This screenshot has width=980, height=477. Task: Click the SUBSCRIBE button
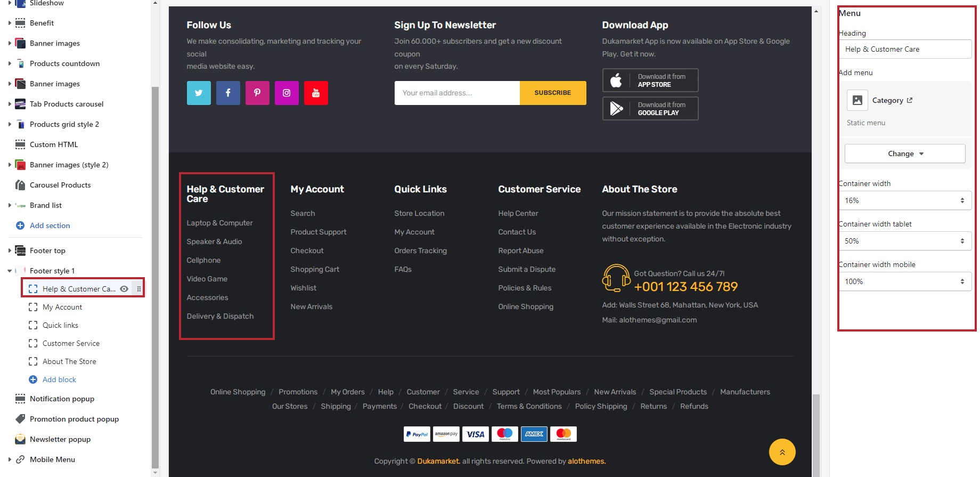[552, 93]
